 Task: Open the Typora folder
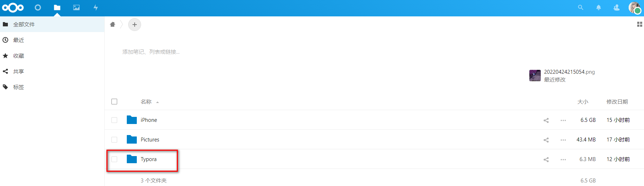point(149,159)
